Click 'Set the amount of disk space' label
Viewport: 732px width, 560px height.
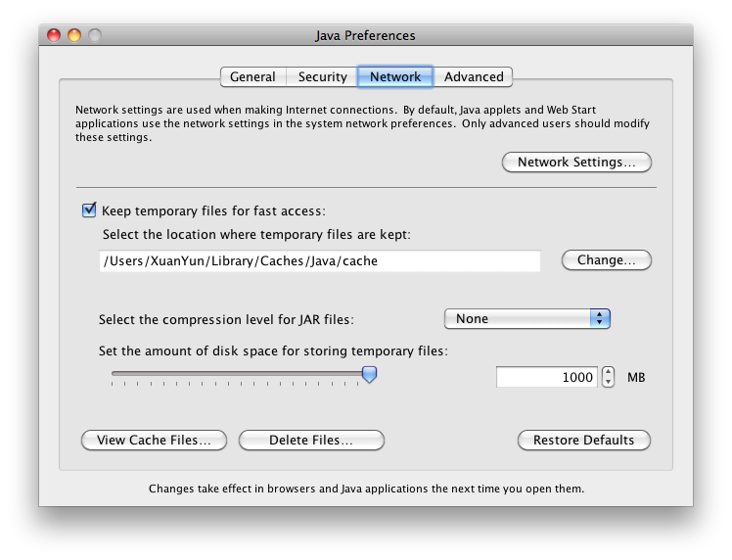[x=273, y=350]
